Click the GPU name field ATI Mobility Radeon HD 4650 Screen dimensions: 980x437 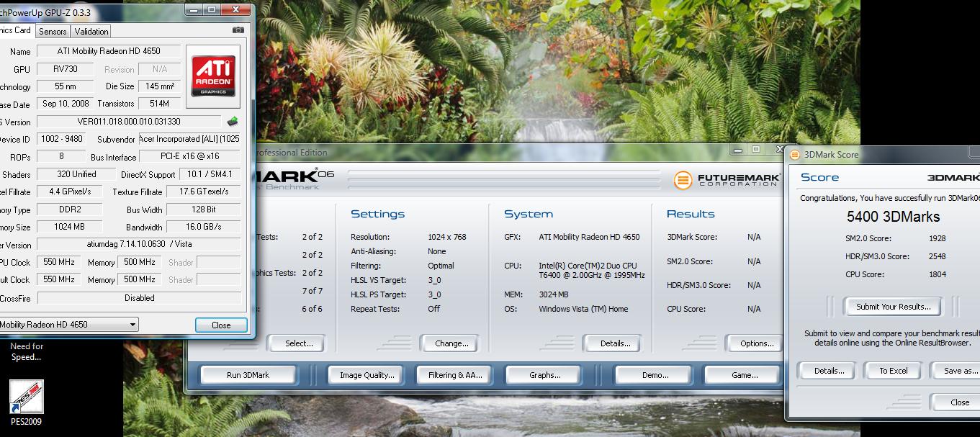109,51
